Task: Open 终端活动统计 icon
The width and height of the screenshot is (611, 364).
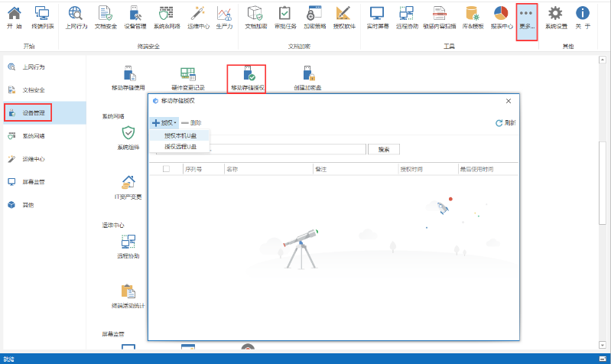Action: coord(128,297)
